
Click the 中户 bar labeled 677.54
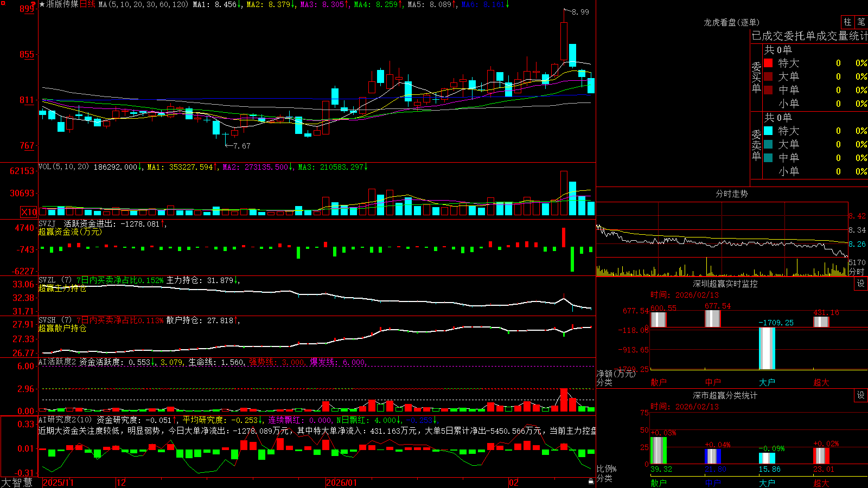click(713, 318)
